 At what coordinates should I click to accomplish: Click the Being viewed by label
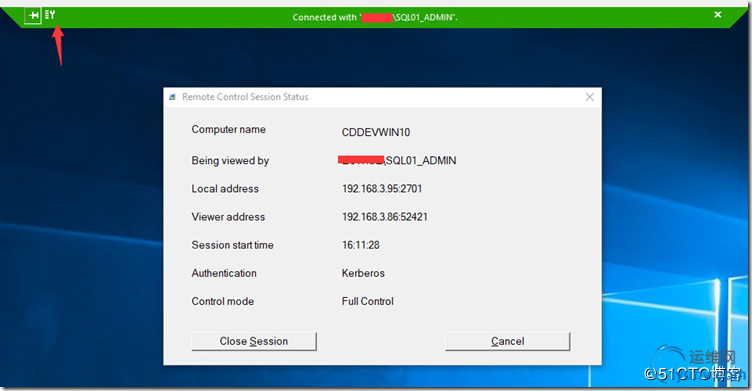230,161
